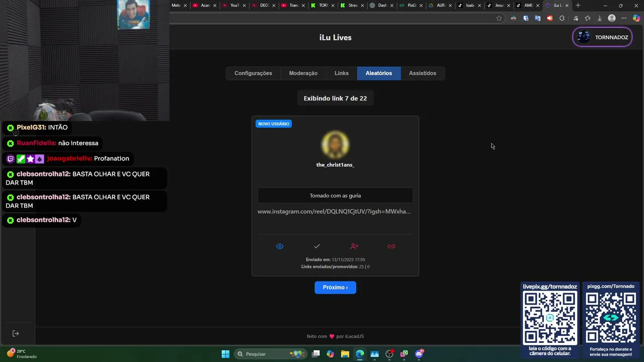
Task: Mark the link as watched with the checkmark icon
Action: (x=317, y=246)
